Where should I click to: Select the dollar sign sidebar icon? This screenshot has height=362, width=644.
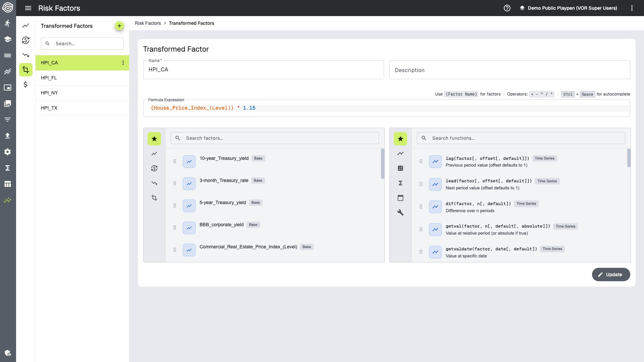(x=26, y=84)
